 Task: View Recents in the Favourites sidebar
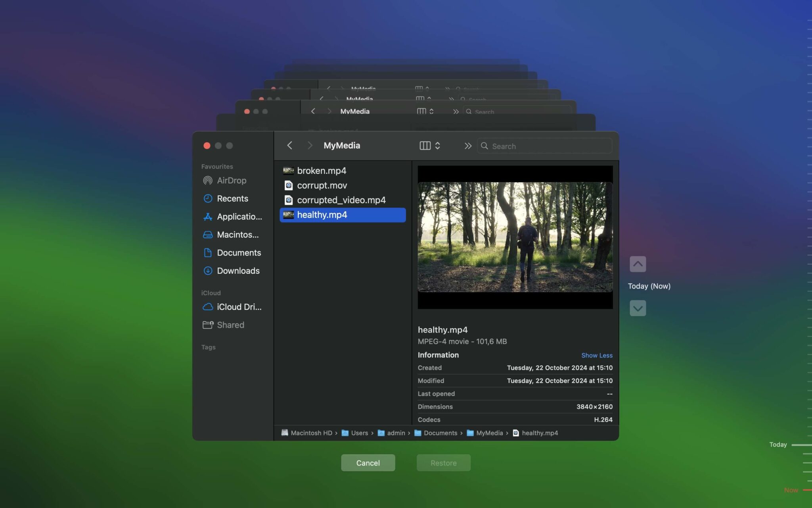coord(232,198)
